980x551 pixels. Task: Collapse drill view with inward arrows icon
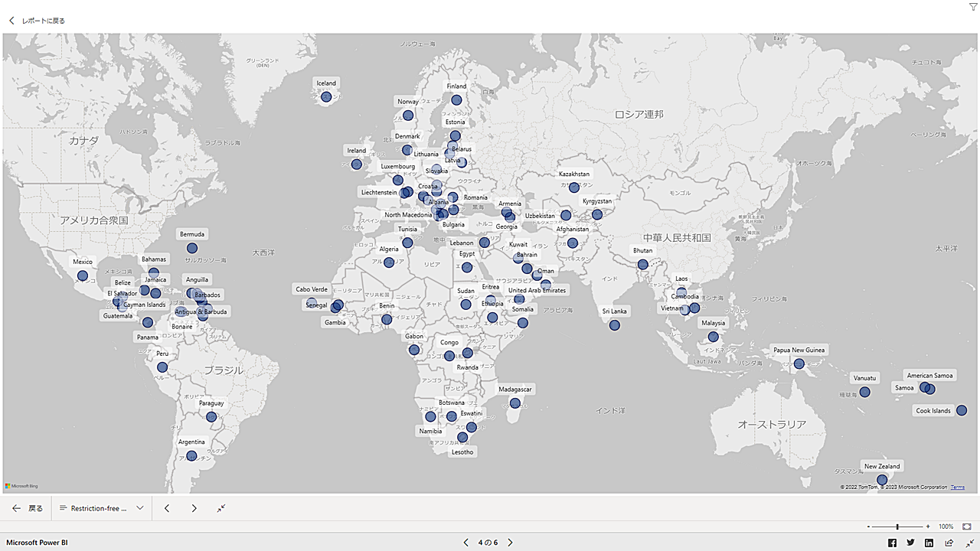pos(221,508)
